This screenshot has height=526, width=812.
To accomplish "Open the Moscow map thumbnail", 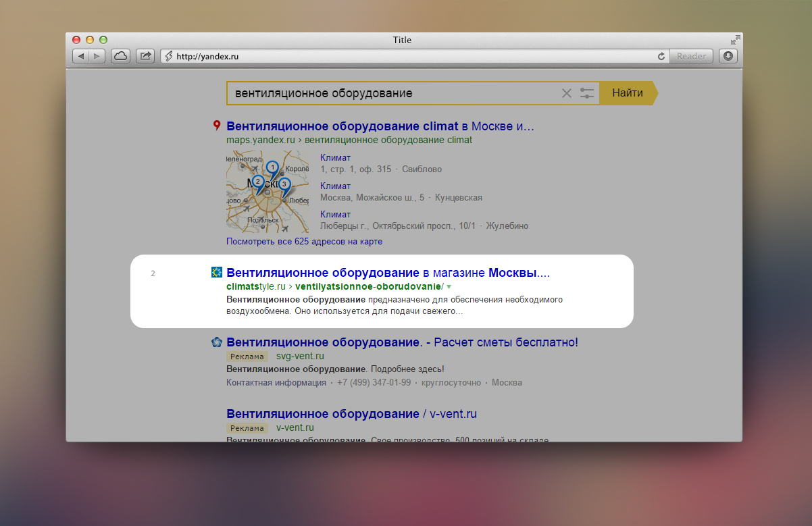I will click(x=268, y=192).
